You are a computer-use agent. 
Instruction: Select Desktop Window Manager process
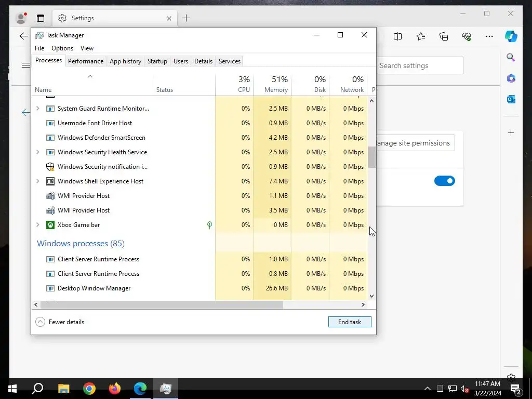point(199,288)
